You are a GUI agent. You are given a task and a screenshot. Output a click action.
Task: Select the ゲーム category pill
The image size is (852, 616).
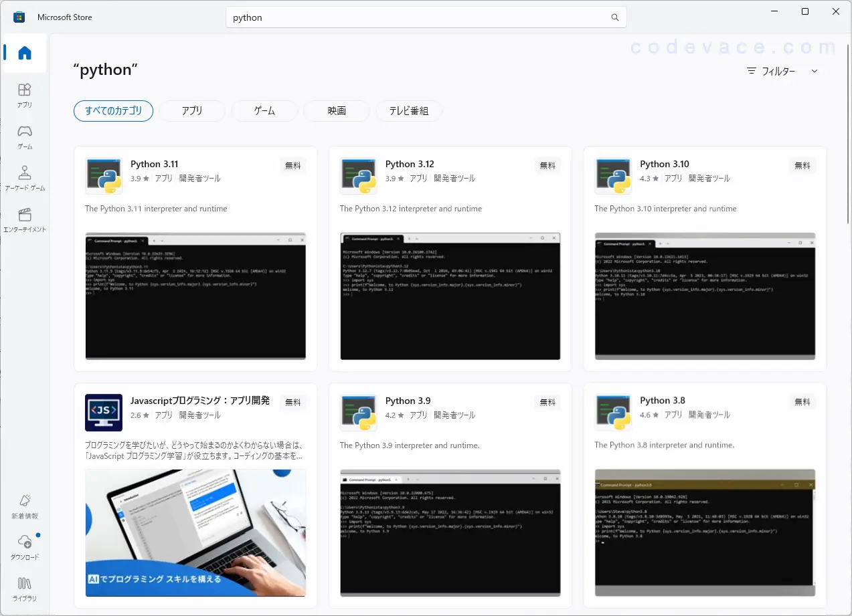264,110
